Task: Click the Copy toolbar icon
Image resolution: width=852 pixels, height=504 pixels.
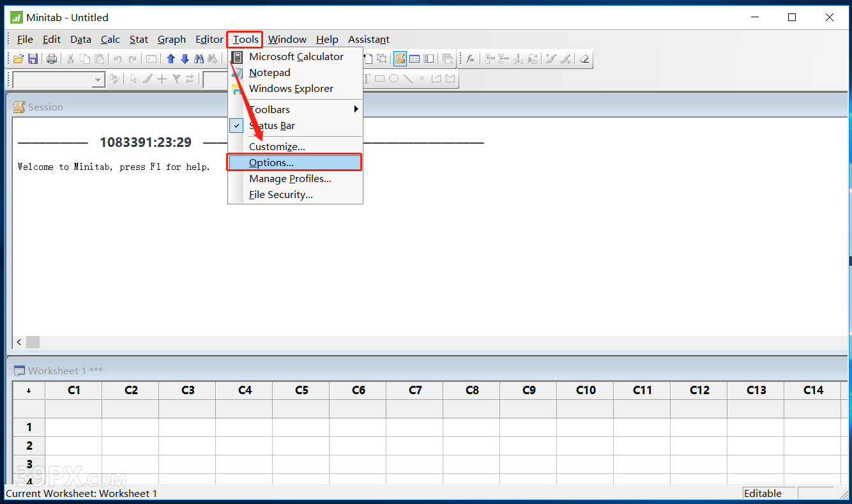Action: (x=85, y=59)
